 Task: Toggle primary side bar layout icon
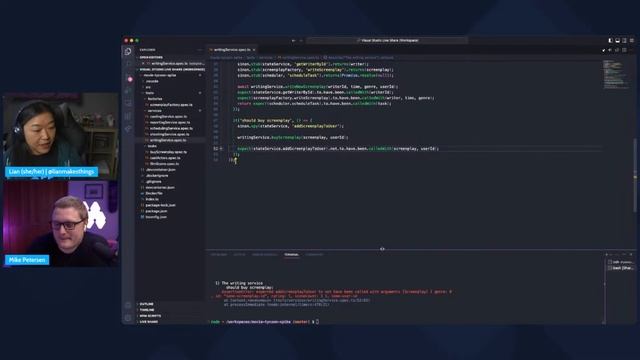pos(611,40)
